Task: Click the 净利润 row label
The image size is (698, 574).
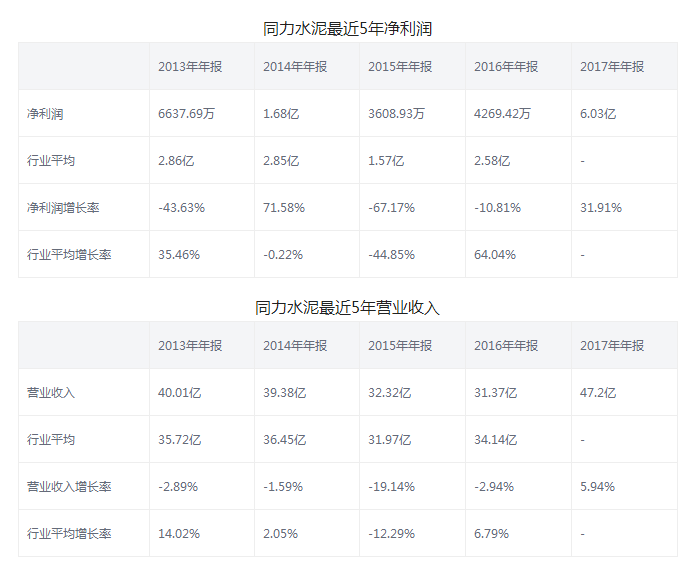Action: point(45,114)
